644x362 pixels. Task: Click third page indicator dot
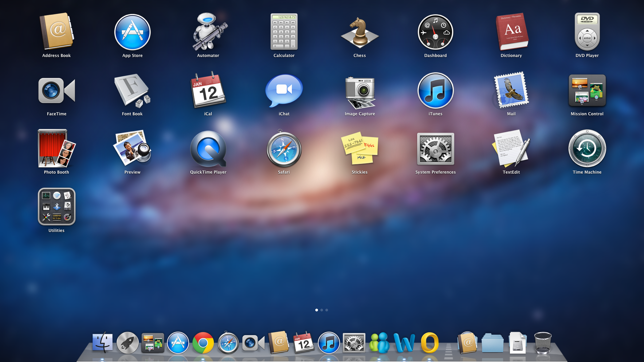[x=326, y=310]
